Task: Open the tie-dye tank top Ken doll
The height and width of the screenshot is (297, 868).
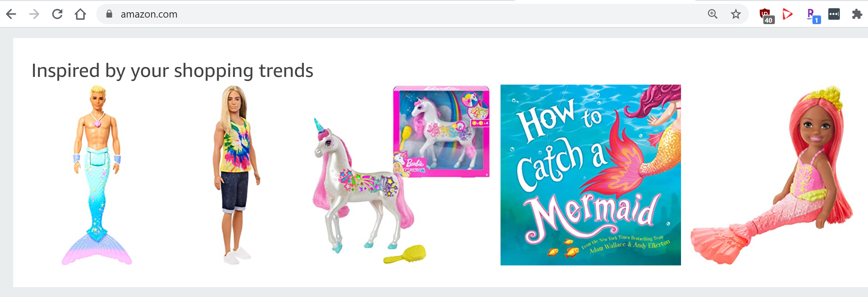Action: 236,175
